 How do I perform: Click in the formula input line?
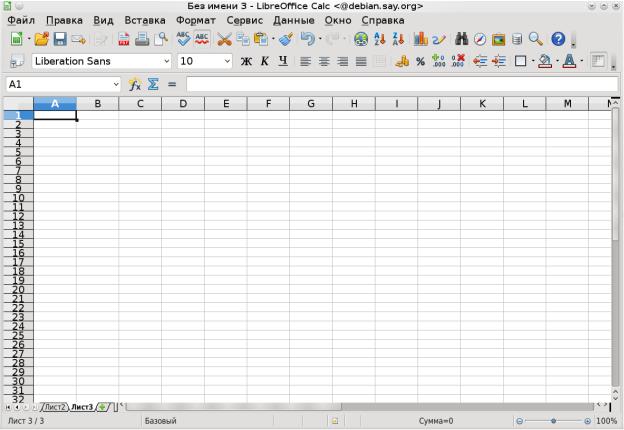click(402, 84)
